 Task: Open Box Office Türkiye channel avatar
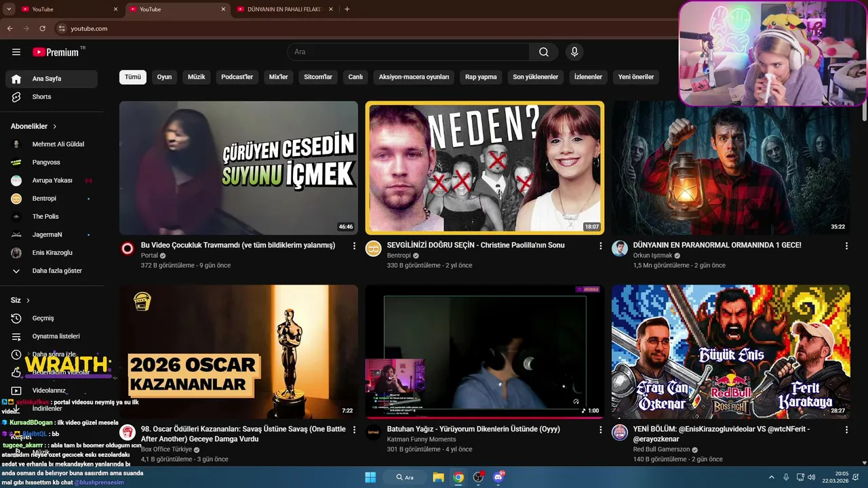(x=127, y=432)
